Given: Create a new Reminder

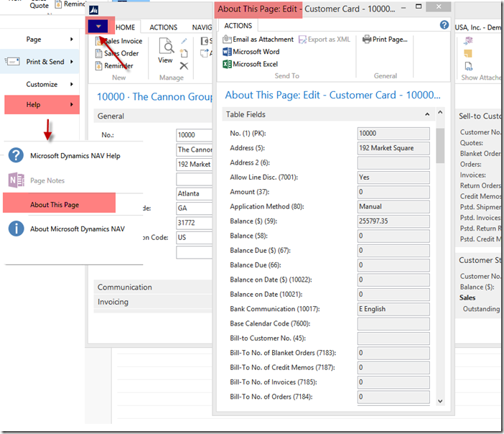Looking at the screenshot, I should click(x=114, y=65).
